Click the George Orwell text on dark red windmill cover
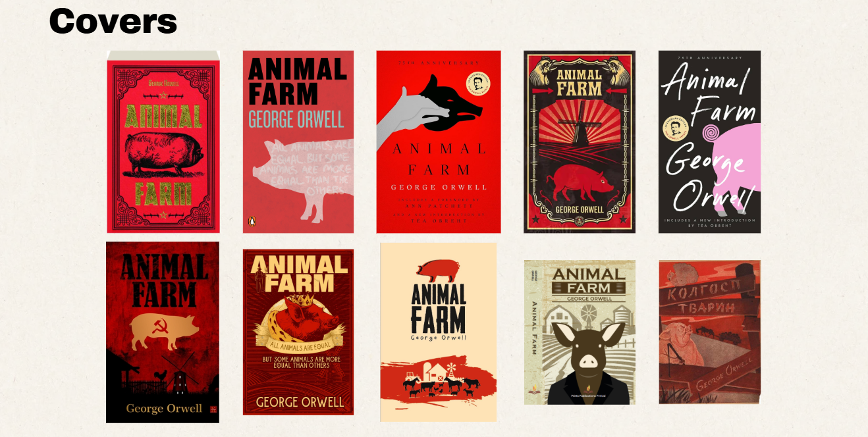 coord(164,408)
